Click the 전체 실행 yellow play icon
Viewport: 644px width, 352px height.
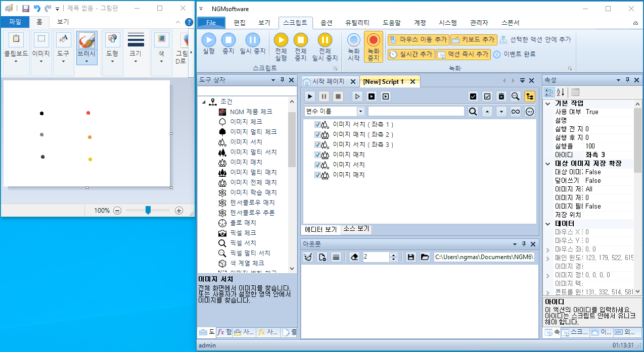coord(281,40)
